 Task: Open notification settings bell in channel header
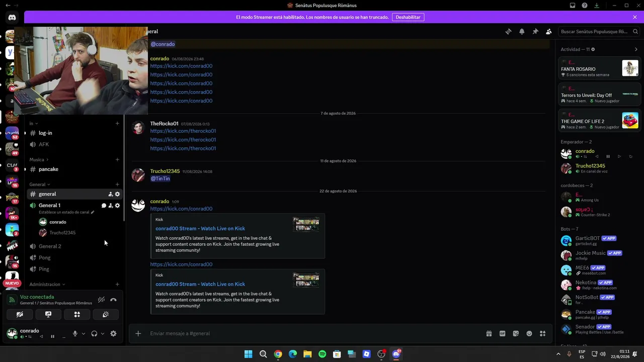522,31
